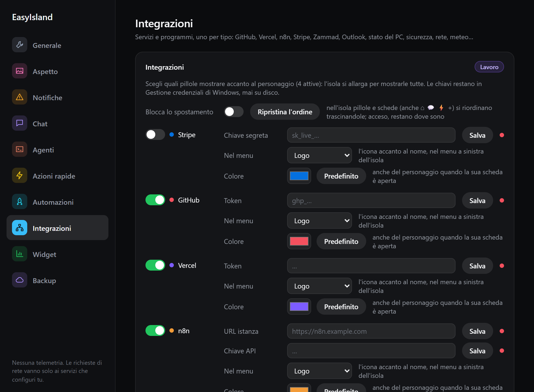Viewport: 534px width, 392px height.
Task: Open the Widget section
Action: pyautogui.click(x=57, y=254)
